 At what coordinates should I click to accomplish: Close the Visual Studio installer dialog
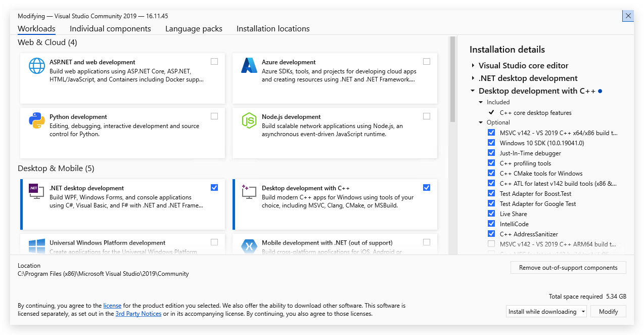[628, 16]
